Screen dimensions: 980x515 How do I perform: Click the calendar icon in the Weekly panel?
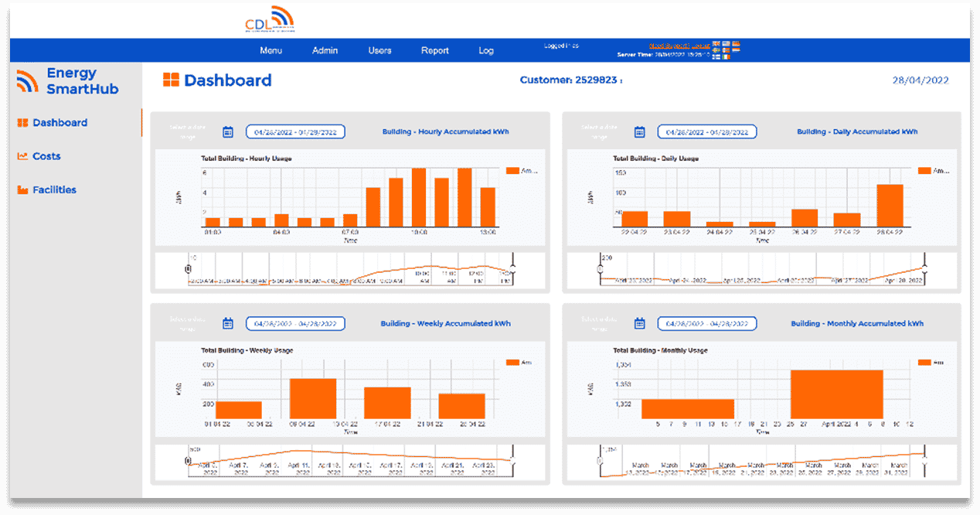point(228,324)
